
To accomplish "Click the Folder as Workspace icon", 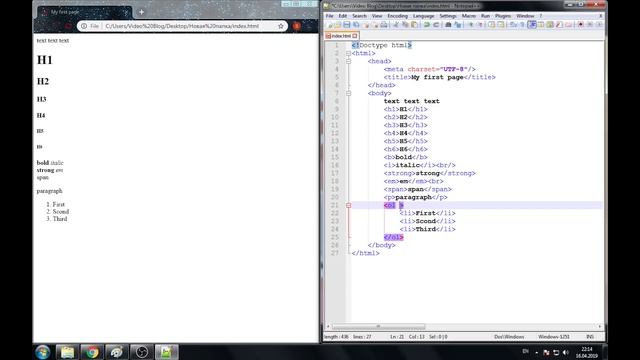I will pyautogui.click(x=569, y=25).
